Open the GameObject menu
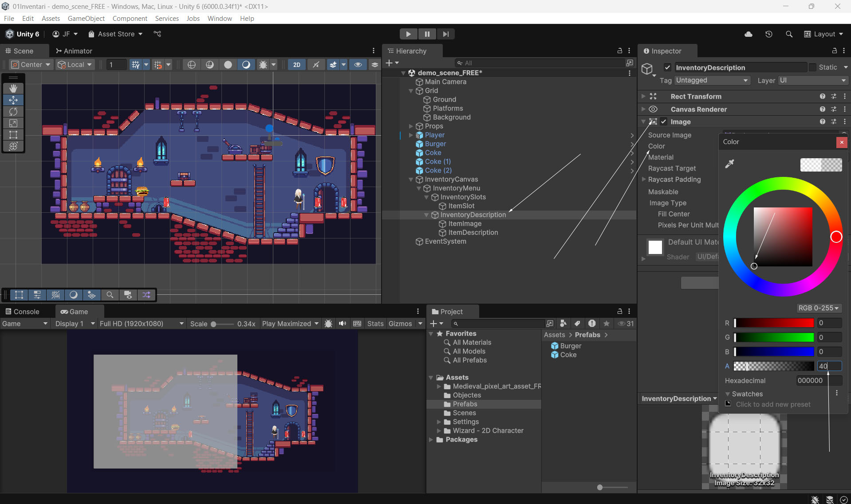This screenshot has height=504, width=851. pos(86,18)
